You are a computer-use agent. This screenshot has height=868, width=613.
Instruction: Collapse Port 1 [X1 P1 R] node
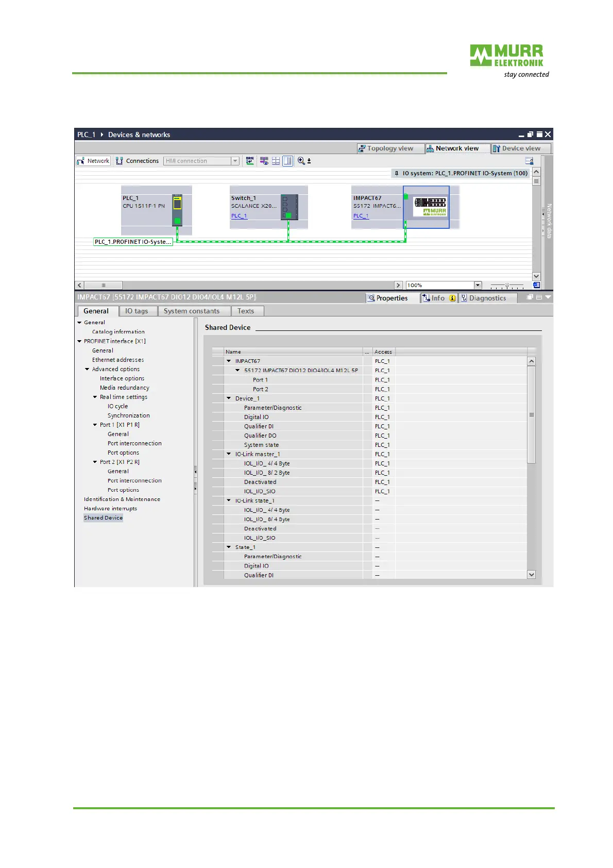click(95, 425)
